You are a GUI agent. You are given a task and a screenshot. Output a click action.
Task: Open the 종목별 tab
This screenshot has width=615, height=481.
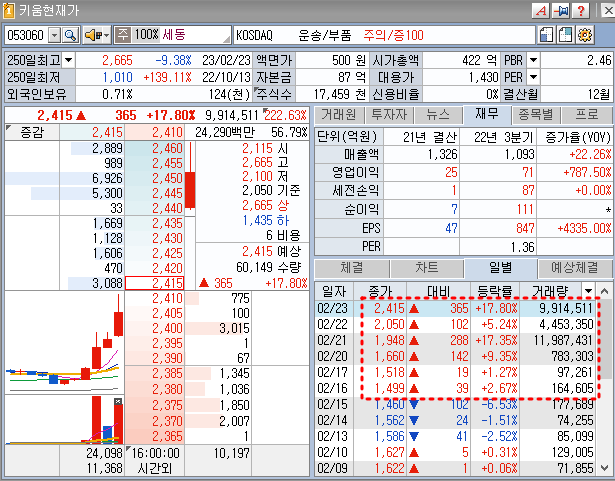coord(536,115)
